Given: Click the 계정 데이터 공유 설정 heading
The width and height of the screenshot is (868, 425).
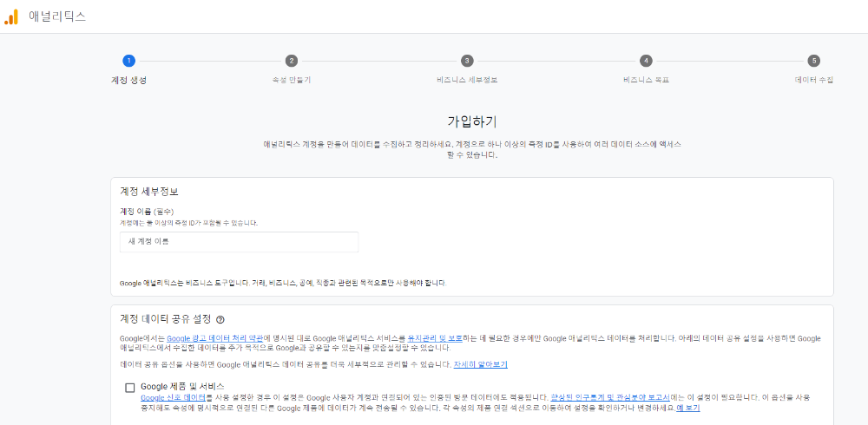Looking at the screenshot, I should [166, 319].
